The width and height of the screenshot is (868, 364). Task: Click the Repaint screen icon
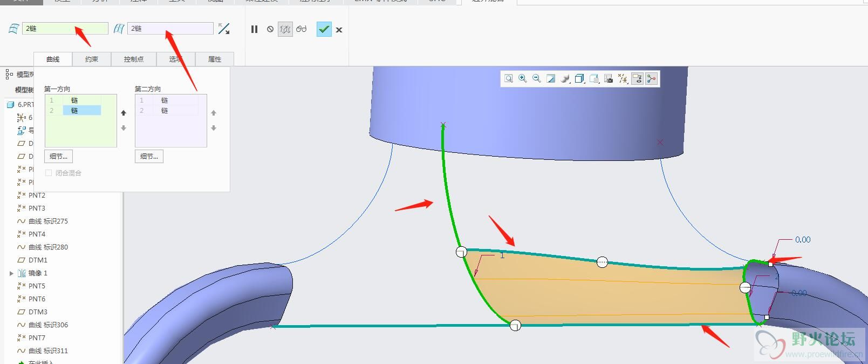(551, 79)
